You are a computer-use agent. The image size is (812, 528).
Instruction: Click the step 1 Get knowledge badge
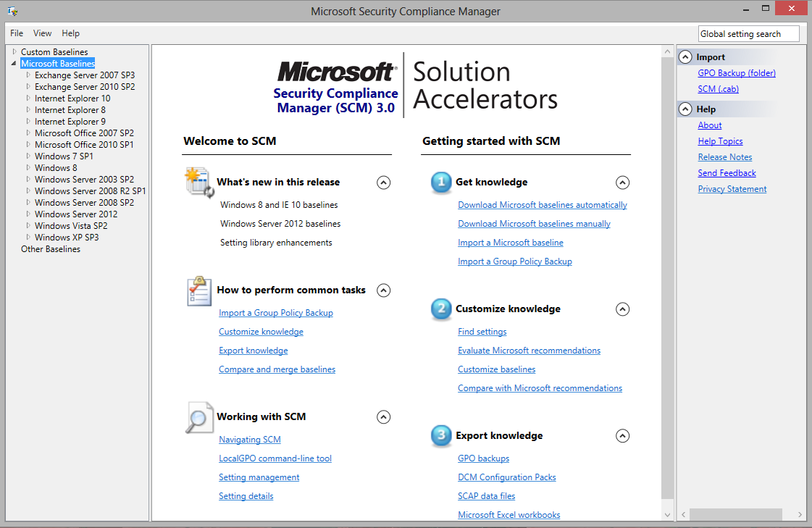pyautogui.click(x=441, y=183)
